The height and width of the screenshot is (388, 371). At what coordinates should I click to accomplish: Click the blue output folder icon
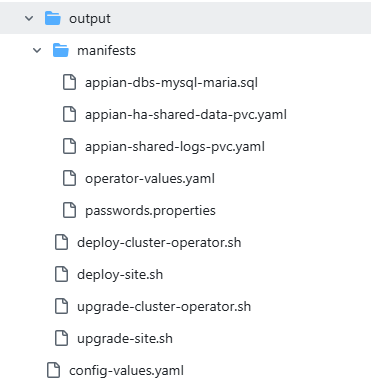pos(53,18)
